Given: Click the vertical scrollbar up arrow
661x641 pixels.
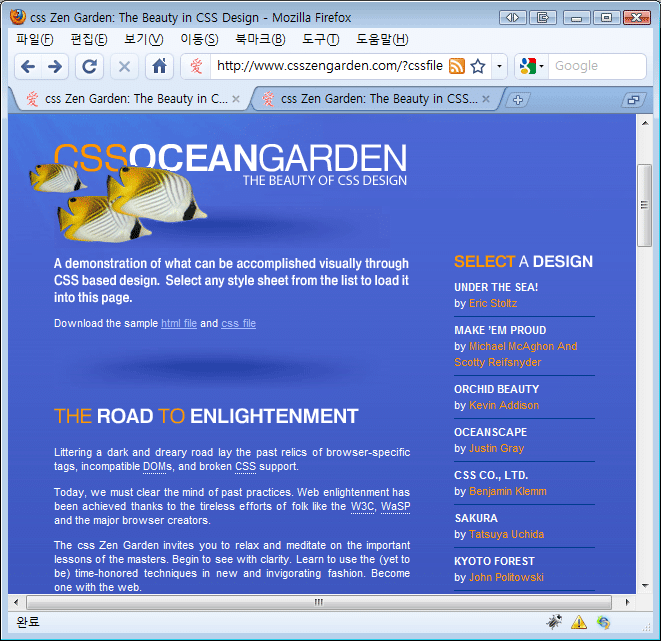Looking at the screenshot, I should click(645, 123).
